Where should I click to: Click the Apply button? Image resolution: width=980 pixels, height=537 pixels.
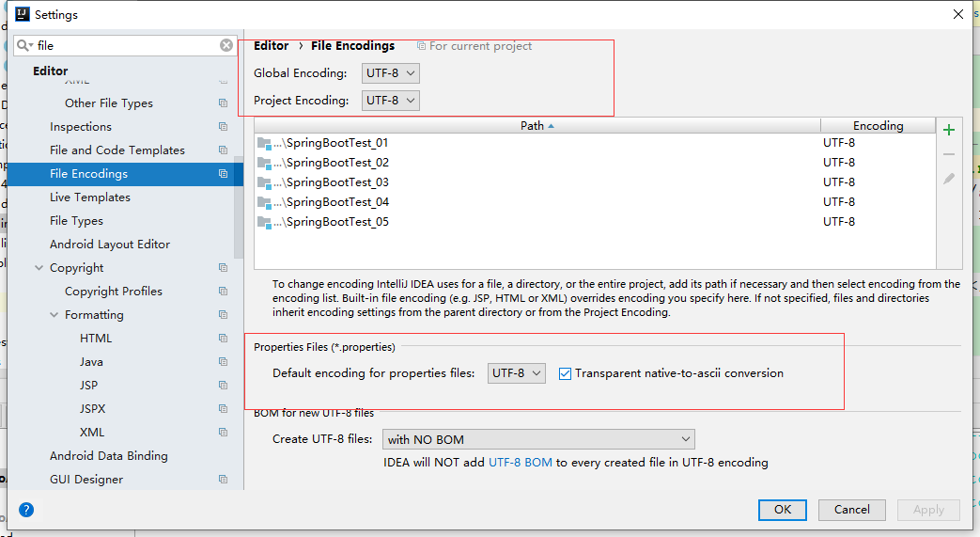[x=928, y=510]
